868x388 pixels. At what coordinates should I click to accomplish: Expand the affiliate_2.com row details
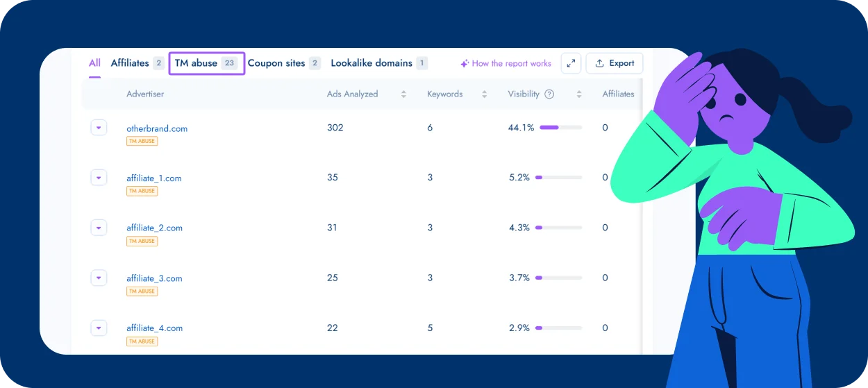[99, 228]
